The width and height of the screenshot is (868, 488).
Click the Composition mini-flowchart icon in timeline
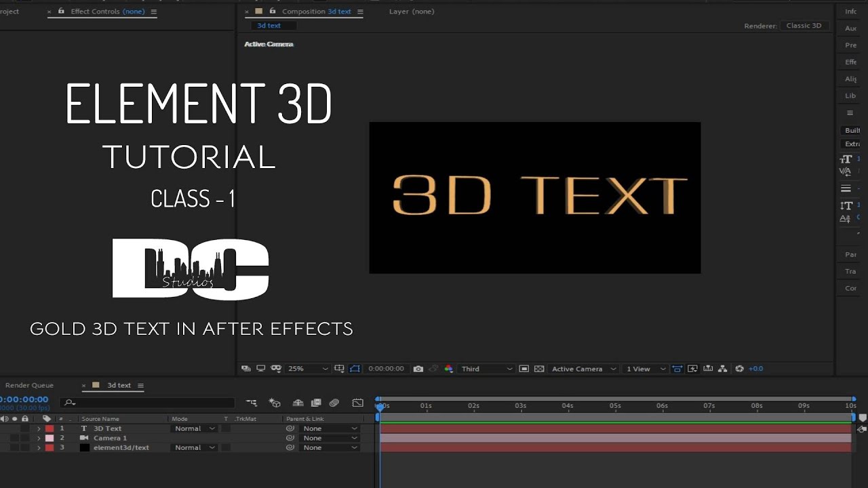point(252,403)
